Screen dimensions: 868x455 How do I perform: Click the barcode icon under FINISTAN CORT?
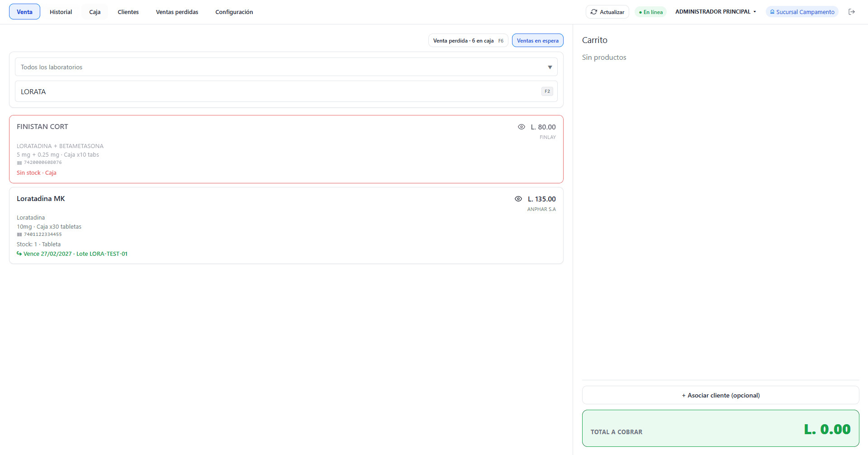pyautogui.click(x=19, y=163)
